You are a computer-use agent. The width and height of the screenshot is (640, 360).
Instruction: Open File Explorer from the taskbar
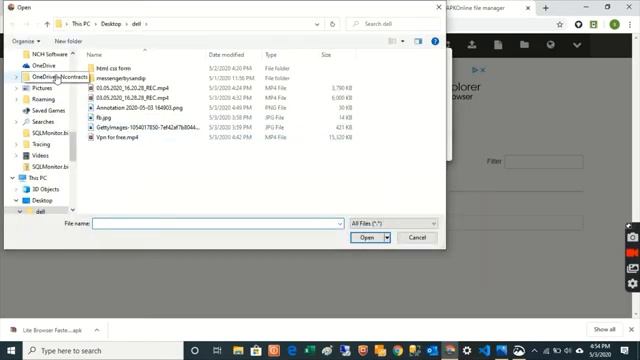[238, 351]
